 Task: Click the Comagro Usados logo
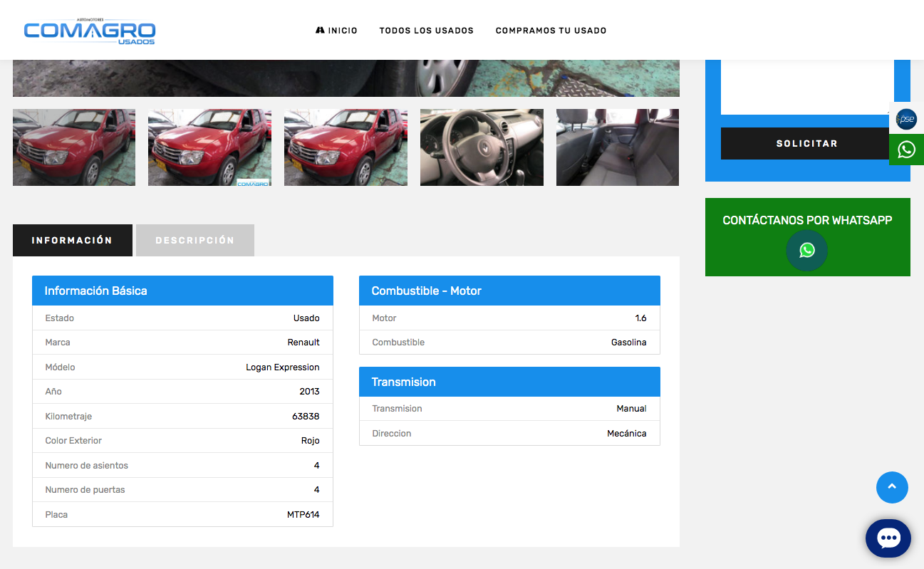90,31
